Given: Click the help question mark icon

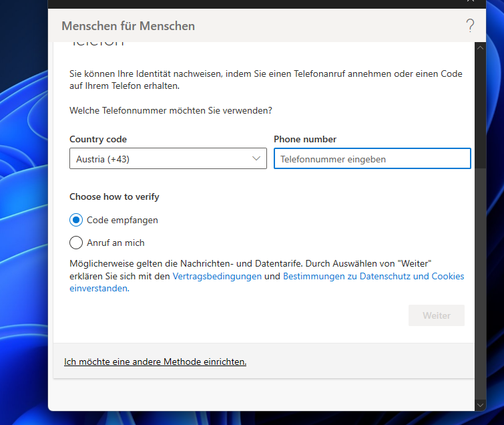Looking at the screenshot, I should (x=470, y=26).
